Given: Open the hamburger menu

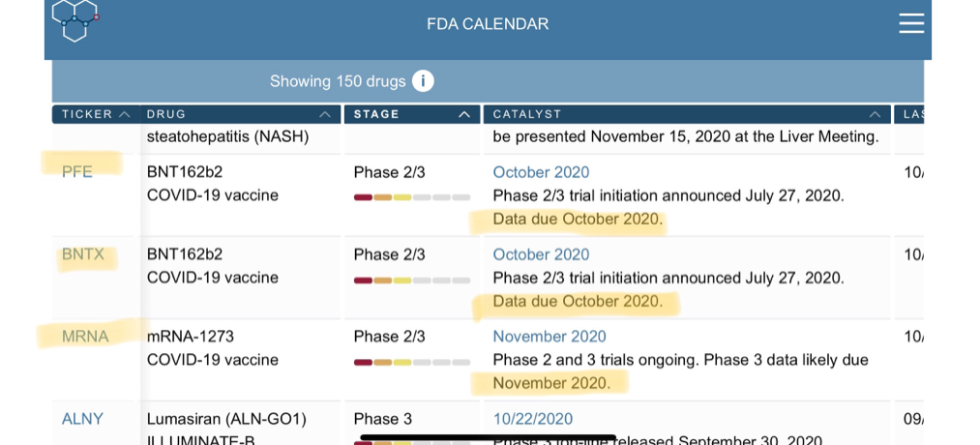Looking at the screenshot, I should point(910,23).
